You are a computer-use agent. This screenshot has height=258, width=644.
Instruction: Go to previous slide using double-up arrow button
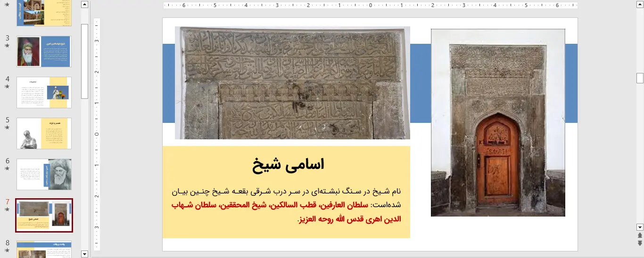click(x=640, y=235)
